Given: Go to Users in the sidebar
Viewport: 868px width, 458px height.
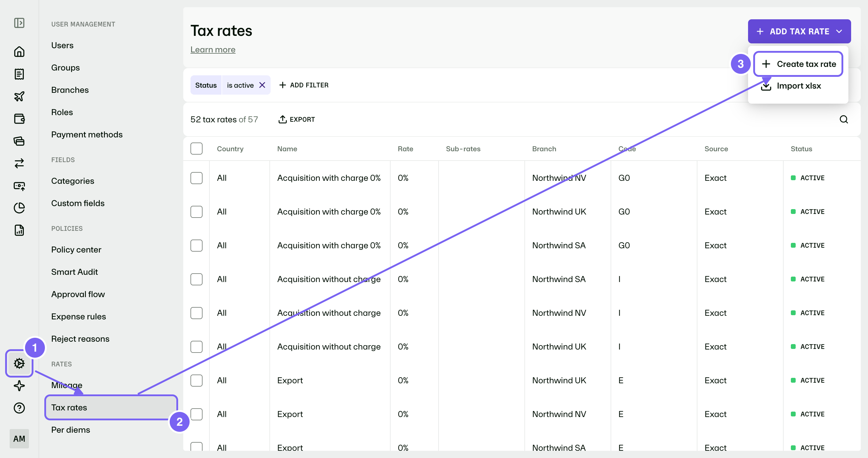Looking at the screenshot, I should pos(62,45).
